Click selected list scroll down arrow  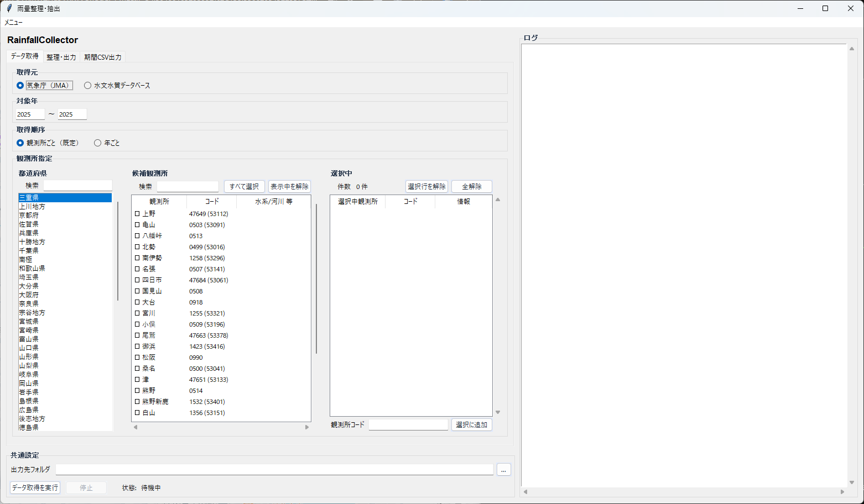498,412
